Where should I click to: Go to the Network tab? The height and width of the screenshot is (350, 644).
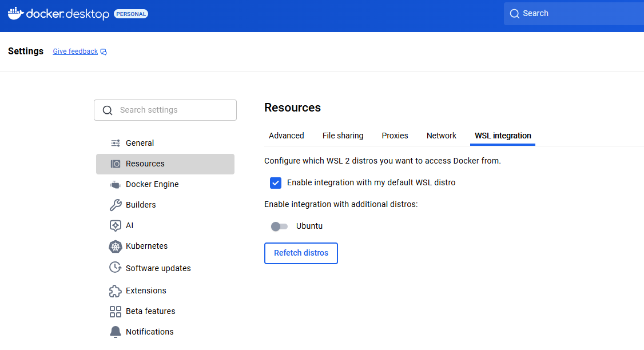[x=442, y=136]
